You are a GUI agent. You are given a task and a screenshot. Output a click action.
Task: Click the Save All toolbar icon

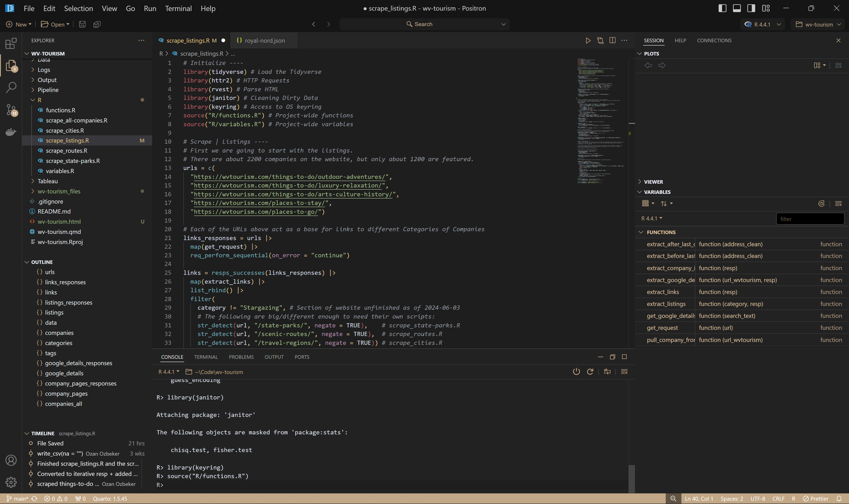pos(97,24)
